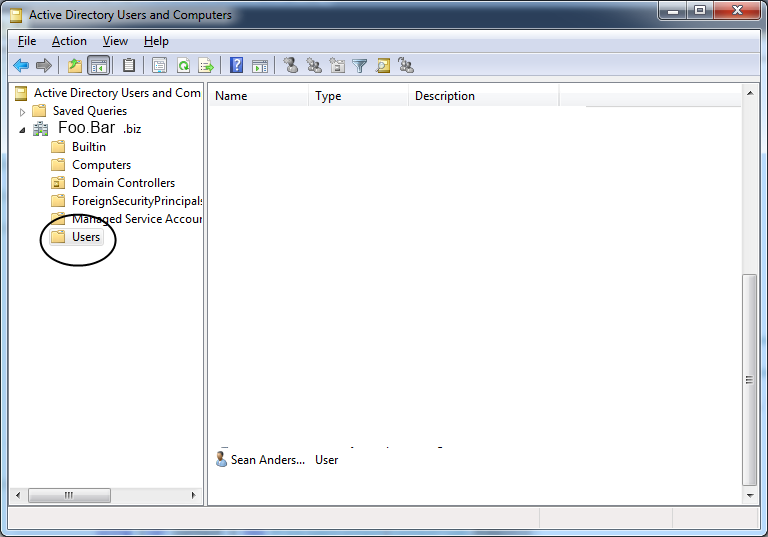This screenshot has height=537, width=768.
Task: Click Create new group icon
Action: point(313,65)
